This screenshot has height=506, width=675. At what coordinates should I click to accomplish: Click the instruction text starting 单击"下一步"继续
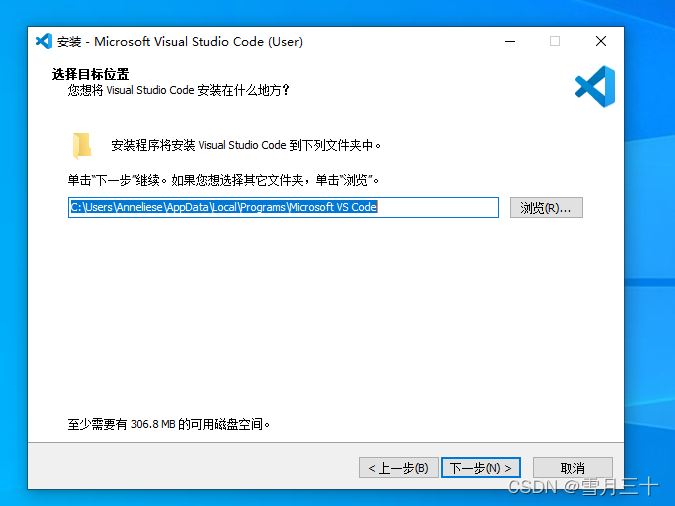pos(223,180)
